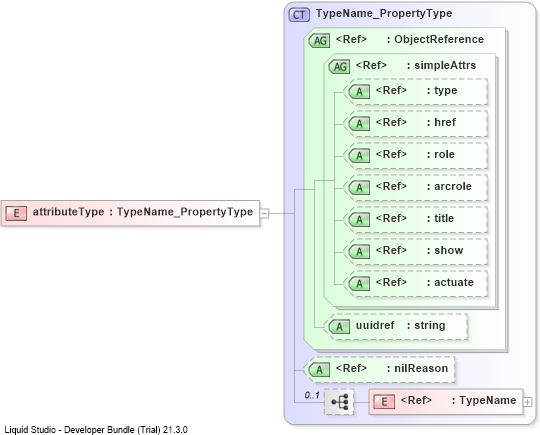The height and width of the screenshot is (435, 540).
Task: Click the E icon of TypeName element
Action: [x=384, y=402]
